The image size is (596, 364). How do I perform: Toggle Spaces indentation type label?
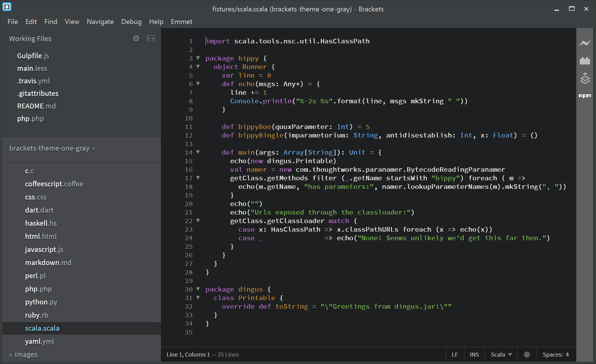tap(552, 355)
